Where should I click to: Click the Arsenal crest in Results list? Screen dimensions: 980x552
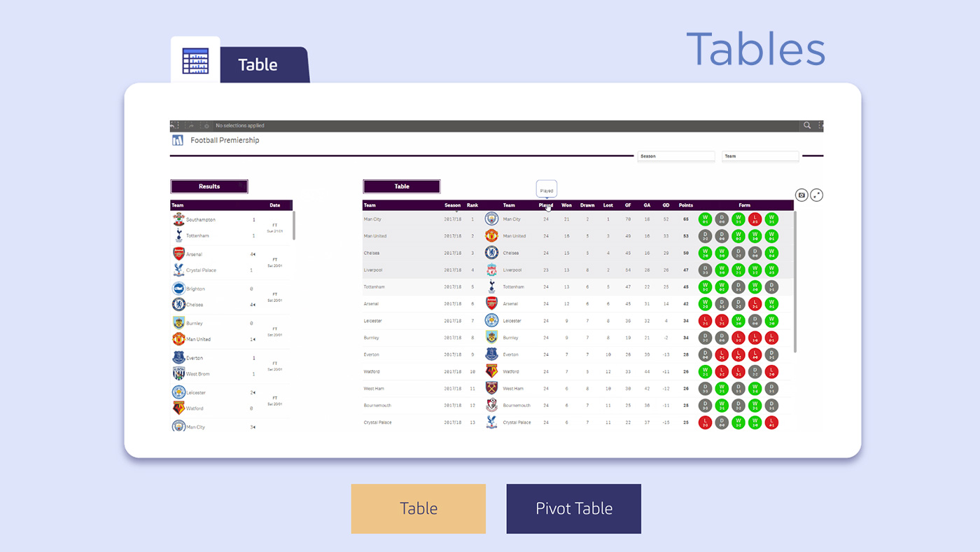pos(178,254)
